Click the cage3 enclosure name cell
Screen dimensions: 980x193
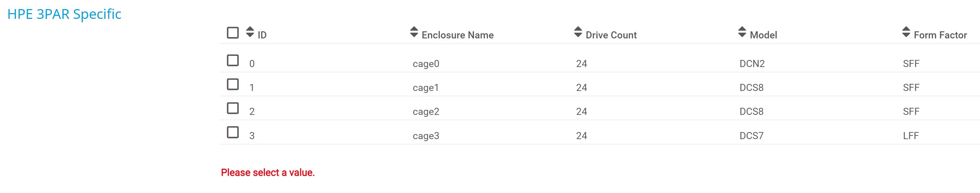426,136
